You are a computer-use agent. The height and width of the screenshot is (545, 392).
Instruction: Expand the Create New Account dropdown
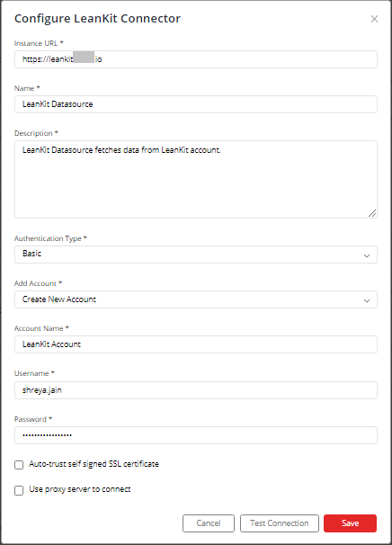tap(196, 299)
